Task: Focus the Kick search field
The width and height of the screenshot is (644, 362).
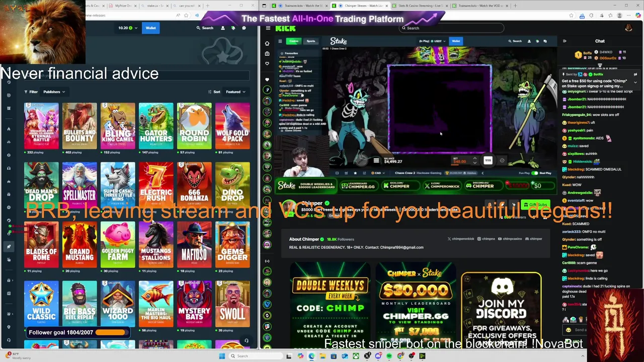Action: click(450, 28)
